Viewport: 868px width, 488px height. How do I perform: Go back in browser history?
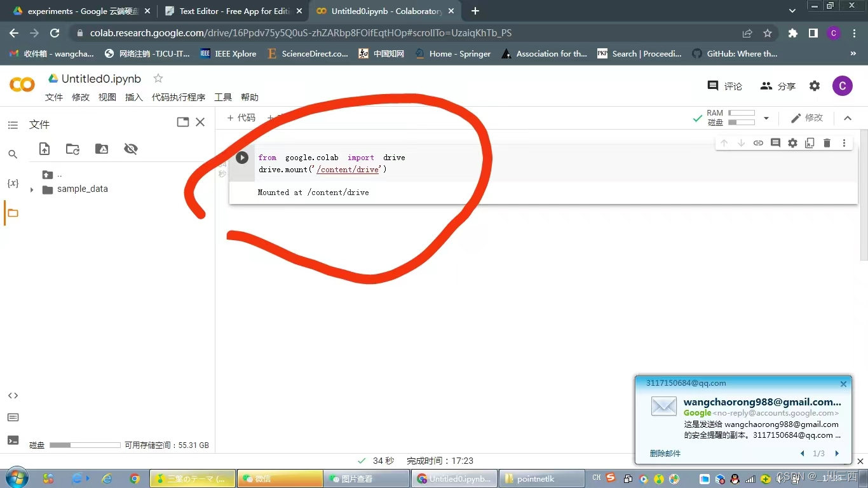(x=14, y=33)
